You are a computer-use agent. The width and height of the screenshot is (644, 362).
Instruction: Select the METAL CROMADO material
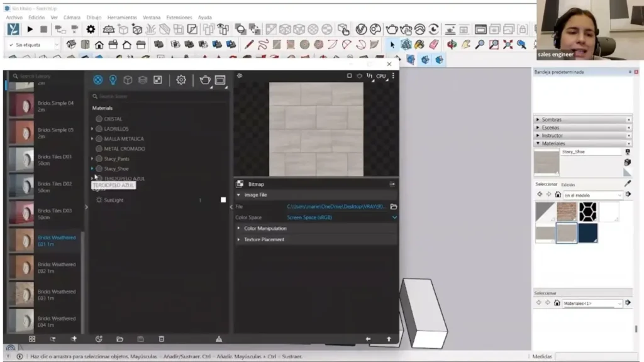point(124,149)
